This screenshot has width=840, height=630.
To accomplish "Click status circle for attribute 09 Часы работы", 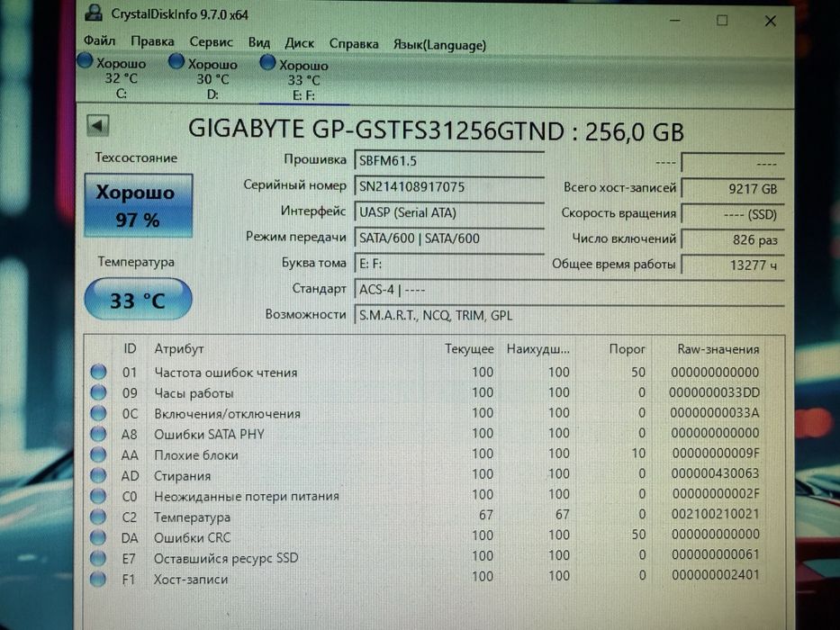I will click(98, 392).
